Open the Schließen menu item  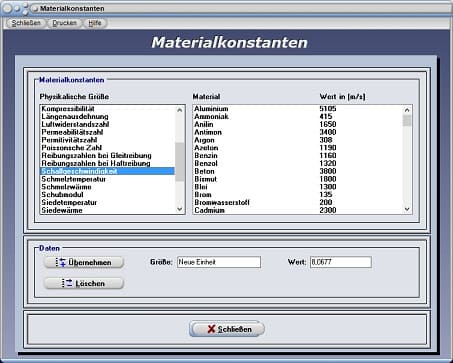26,23
